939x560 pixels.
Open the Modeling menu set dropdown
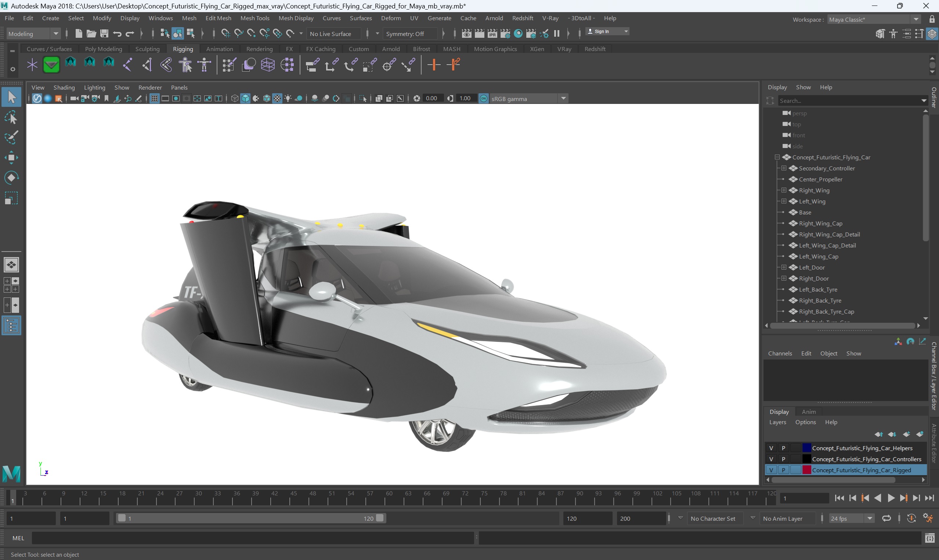(33, 33)
